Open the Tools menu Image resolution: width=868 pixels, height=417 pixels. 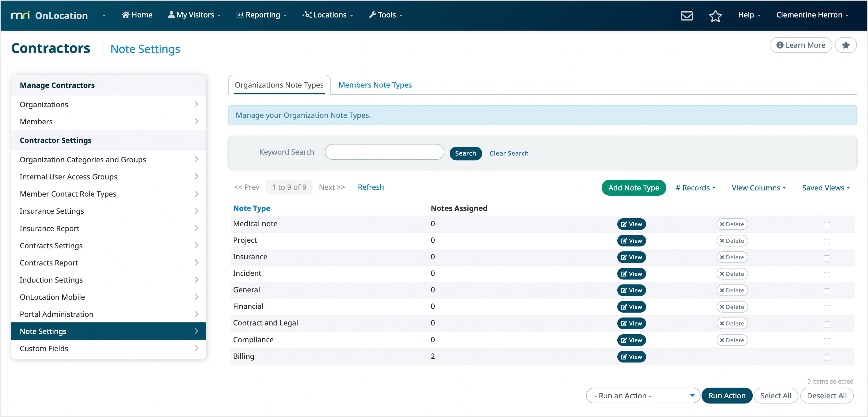[x=386, y=15]
